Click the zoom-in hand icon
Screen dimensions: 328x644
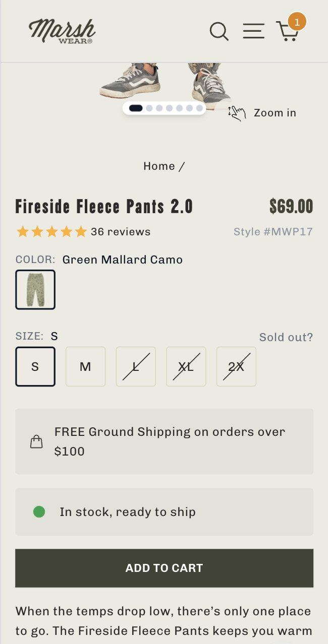click(x=236, y=113)
